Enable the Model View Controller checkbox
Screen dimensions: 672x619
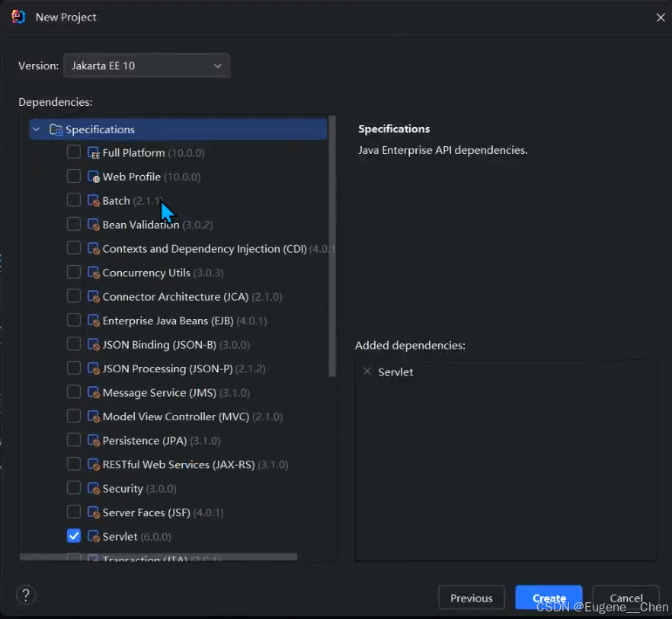click(x=74, y=416)
